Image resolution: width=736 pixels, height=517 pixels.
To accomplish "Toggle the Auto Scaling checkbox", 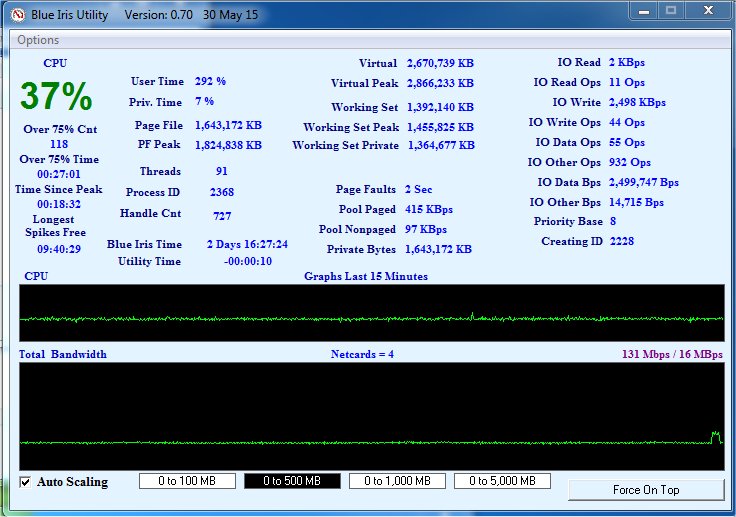I will tap(25, 482).
